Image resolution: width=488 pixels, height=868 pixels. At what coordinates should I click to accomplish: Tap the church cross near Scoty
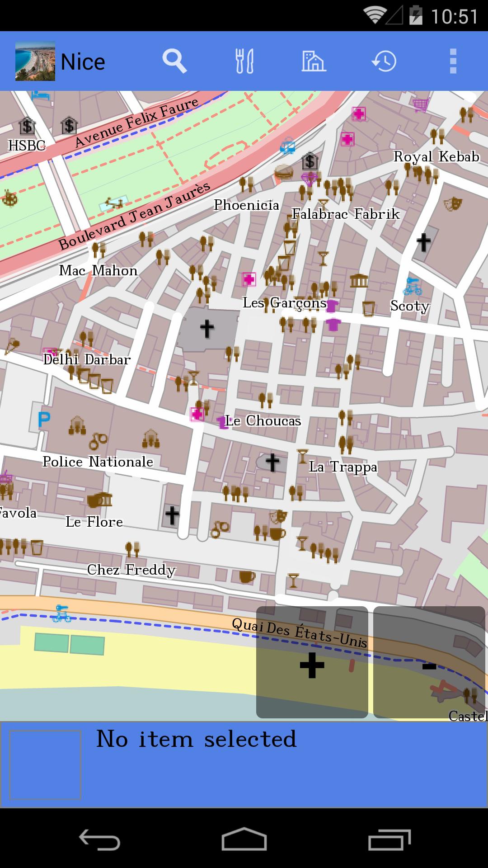click(x=423, y=242)
